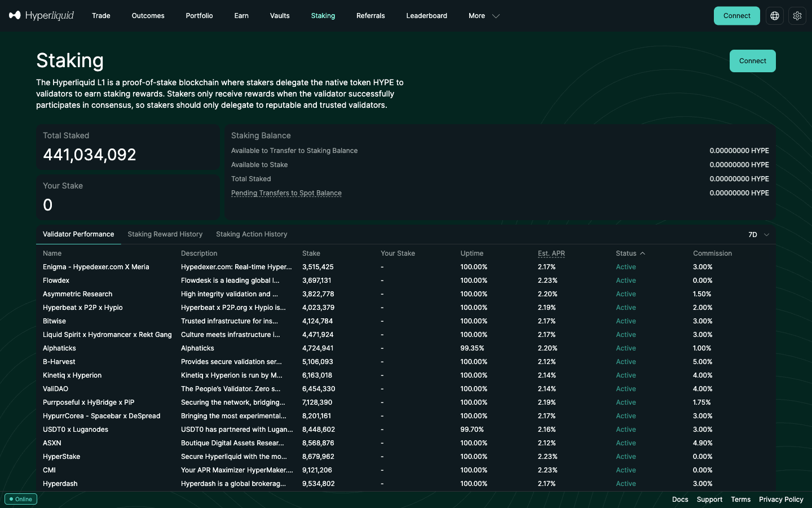Sort by the Commission column

[712, 253]
